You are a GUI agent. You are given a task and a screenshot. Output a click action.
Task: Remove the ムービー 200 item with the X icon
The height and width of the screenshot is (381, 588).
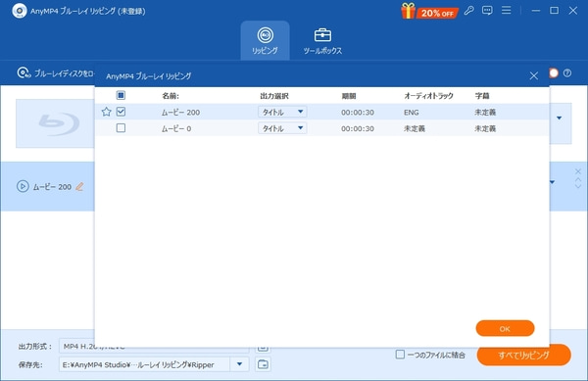pos(578,171)
